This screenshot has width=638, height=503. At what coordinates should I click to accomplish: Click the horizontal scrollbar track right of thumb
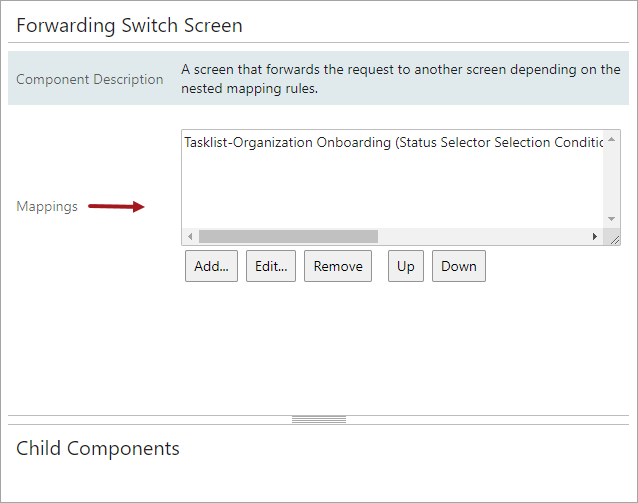(482, 236)
